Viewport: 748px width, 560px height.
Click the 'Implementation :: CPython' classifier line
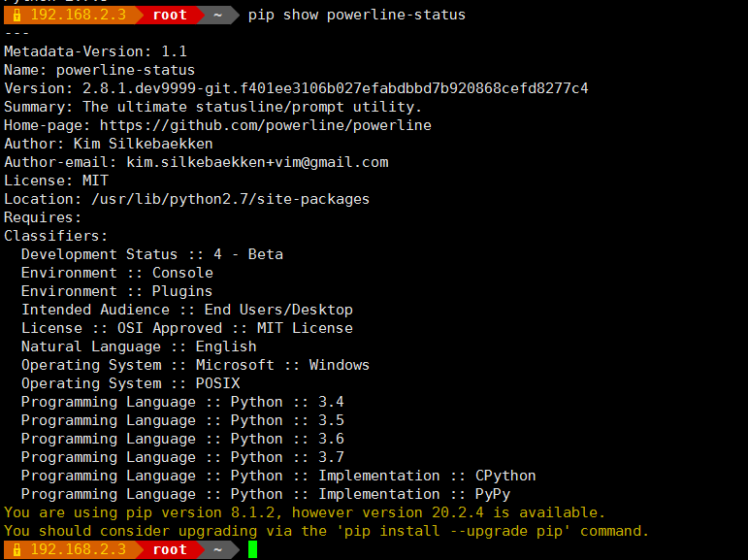(x=278, y=476)
